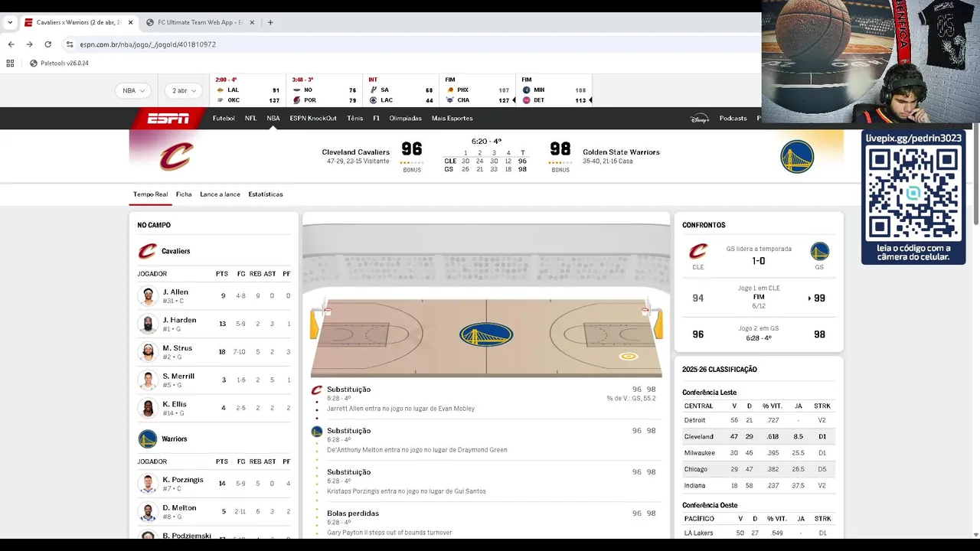Open the Disney+ icon in the ESPN nav bar

point(700,119)
